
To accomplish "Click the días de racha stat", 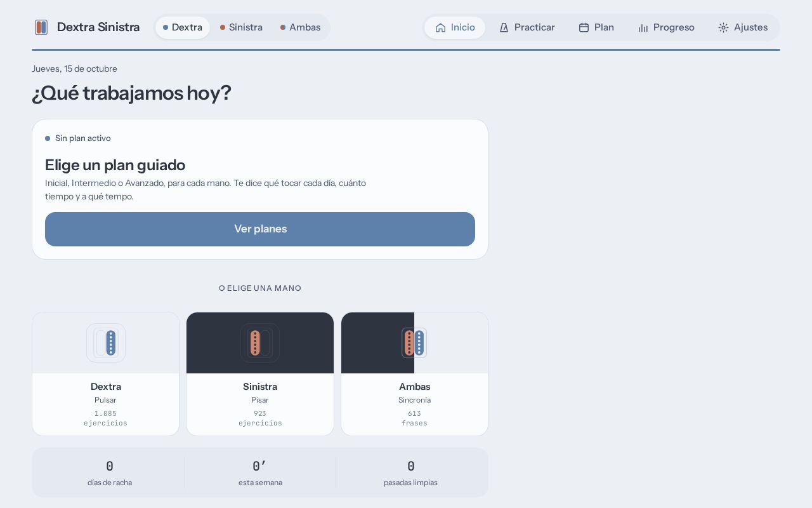I will (110, 473).
